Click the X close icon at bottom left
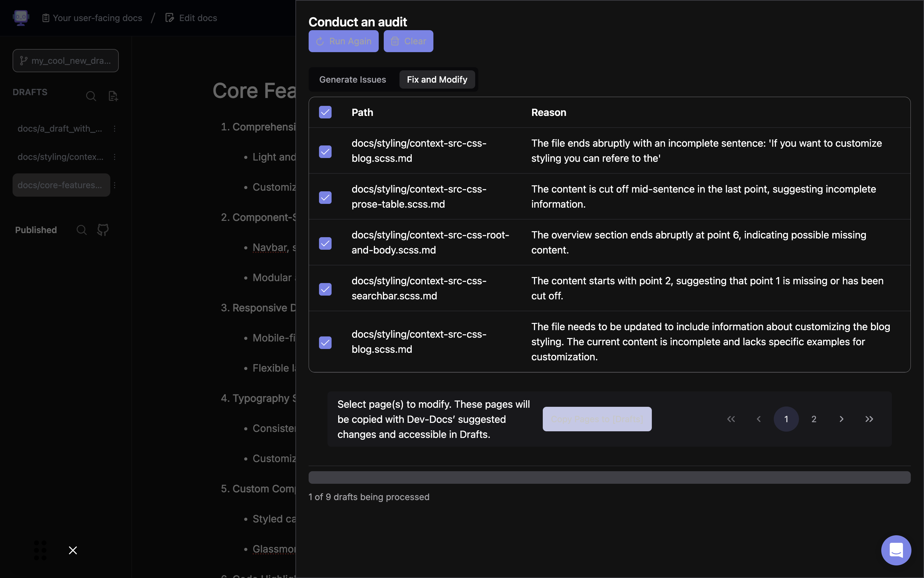This screenshot has height=578, width=924. click(73, 550)
